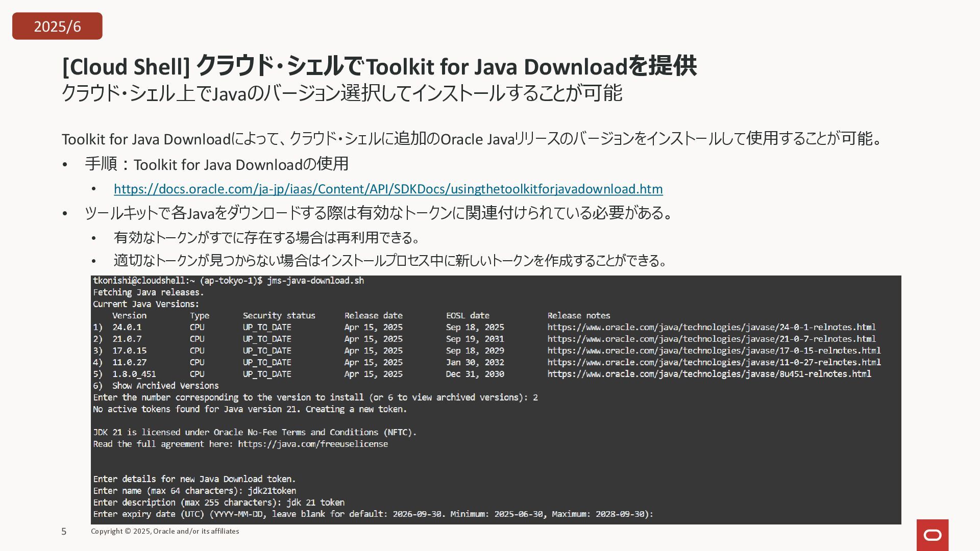Image resolution: width=980 pixels, height=551 pixels.
Task: Click the 'JDK 21 is licensed under' line
Action: [x=255, y=433]
